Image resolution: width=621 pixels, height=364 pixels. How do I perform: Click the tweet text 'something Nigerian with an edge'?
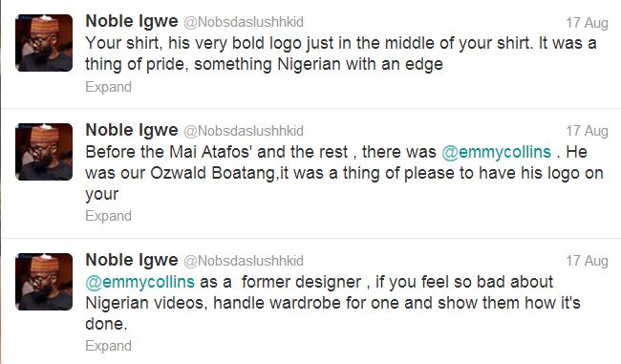pos(318,65)
